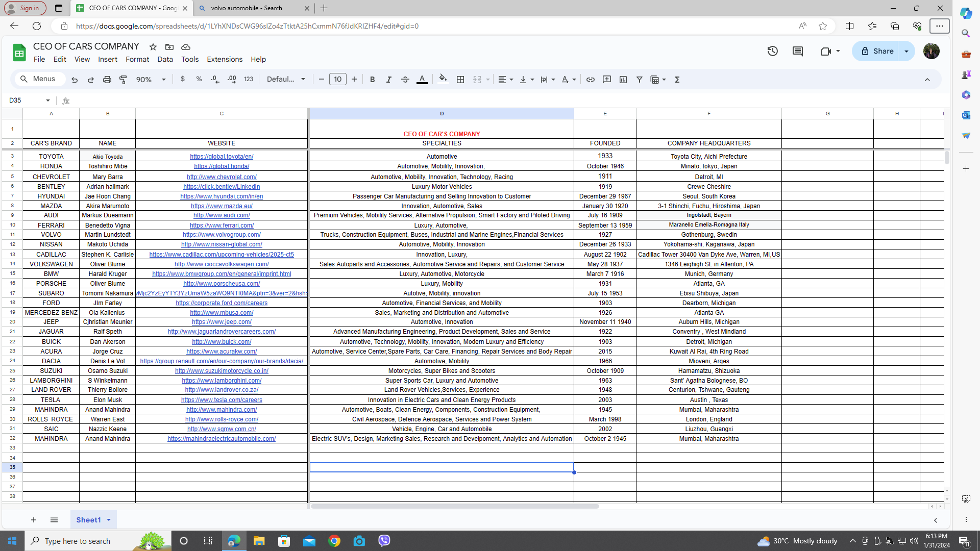
Task: Open the Extensions menu
Action: point(224,59)
